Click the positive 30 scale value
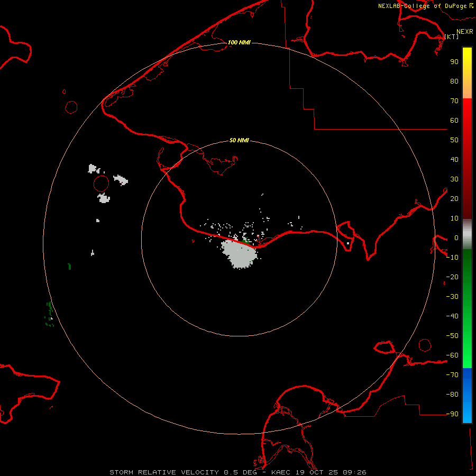476x476 pixels. 454,179
